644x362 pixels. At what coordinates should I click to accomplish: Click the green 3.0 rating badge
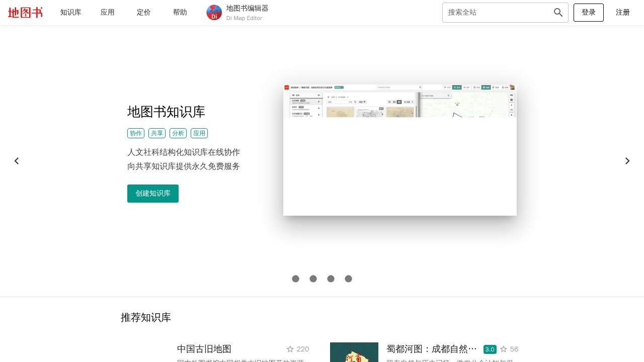pos(490,349)
